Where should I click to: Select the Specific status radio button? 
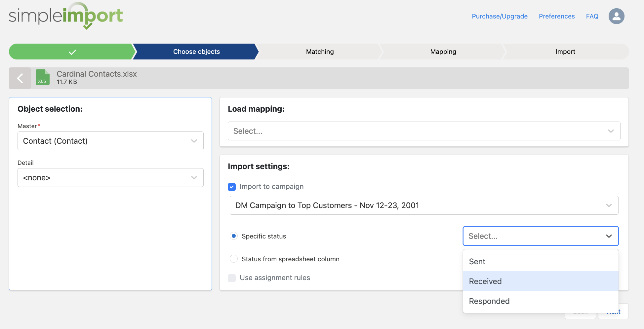pos(234,236)
